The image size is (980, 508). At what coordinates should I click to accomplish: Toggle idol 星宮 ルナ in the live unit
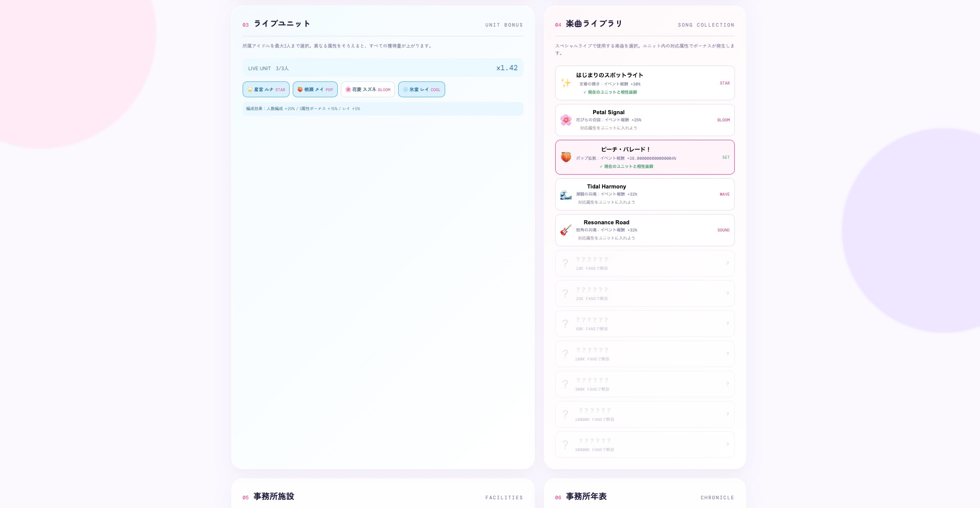266,90
